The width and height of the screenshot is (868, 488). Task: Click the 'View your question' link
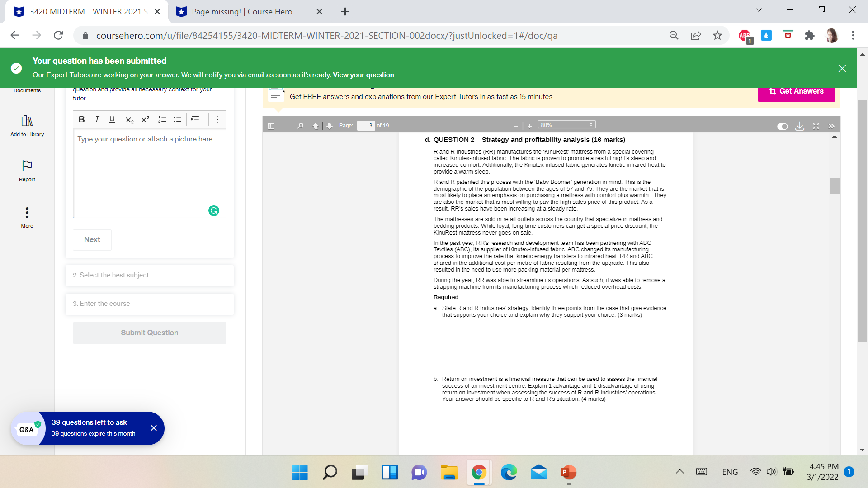coord(363,75)
